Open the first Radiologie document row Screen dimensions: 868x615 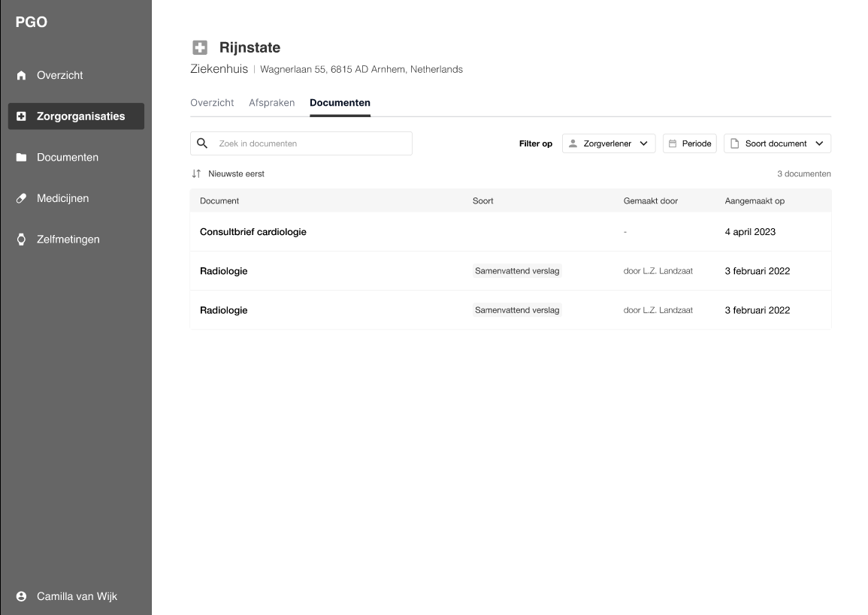pos(223,271)
